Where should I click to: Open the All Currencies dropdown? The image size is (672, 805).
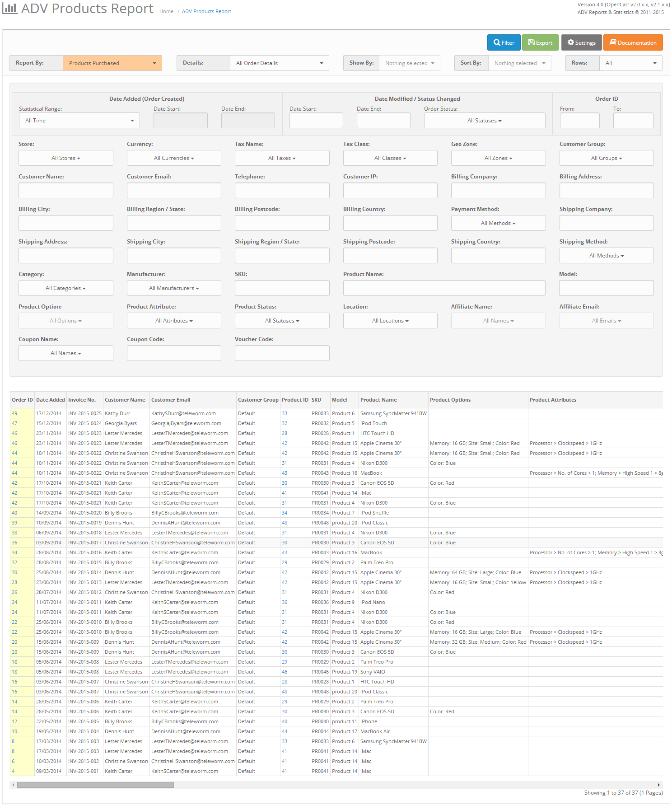[x=174, y=158]
